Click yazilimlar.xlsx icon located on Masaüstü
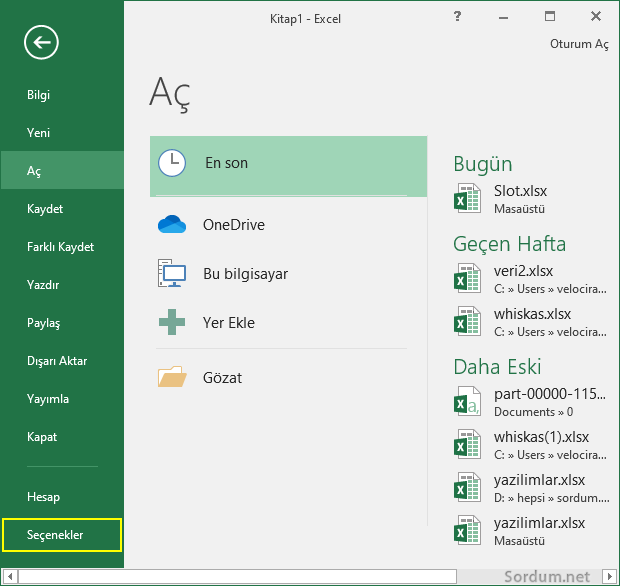Screen dimensions: 620x586 pyautogui.click(x=467, y=530)
